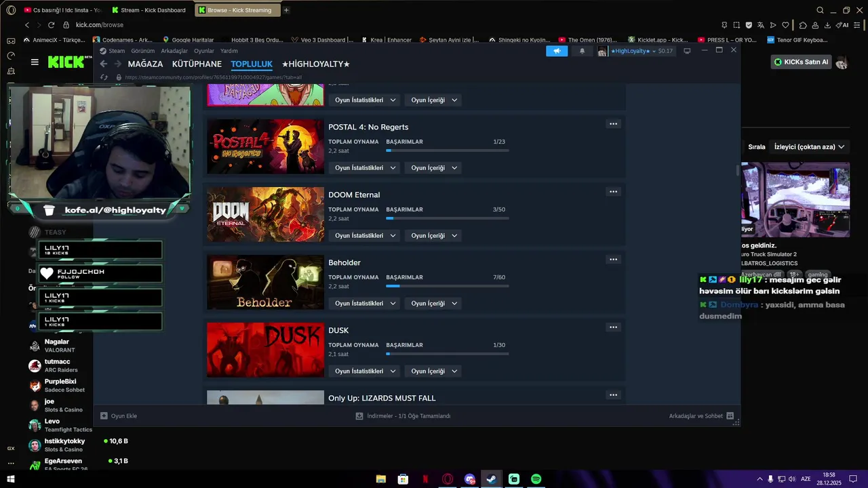Open İzleyici (çoktan aza) sort dropdown
The image size is (868, 488).
(810, 146)
